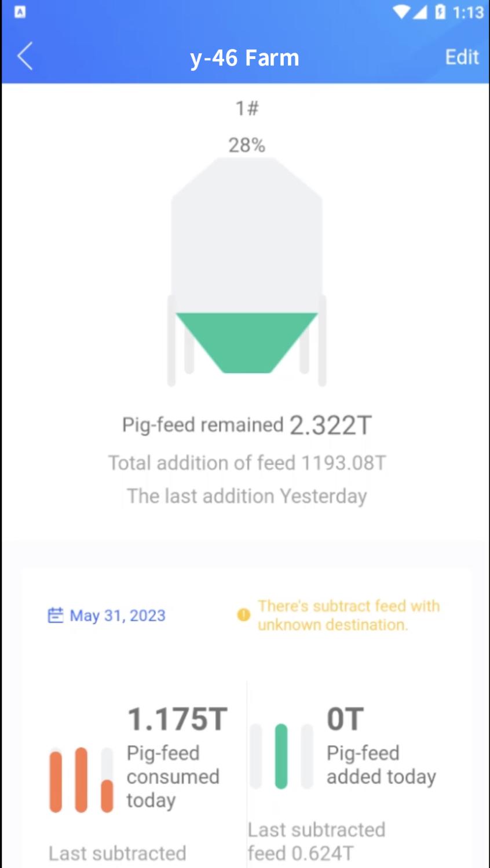The width and height of the screenshot is (490, 868).
Task: Tap Last subtracted feed 0.624T label
Action: [316, 841]
